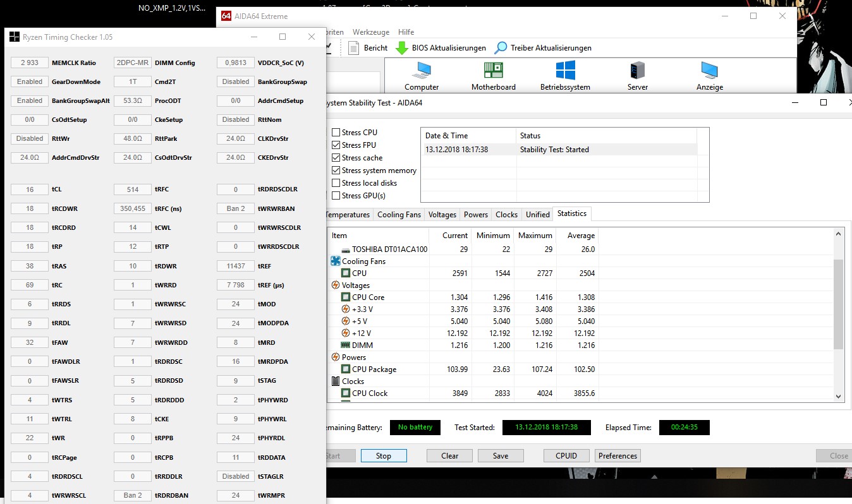852x504 pixels.
Task: Click the Clear button
Action: click(450, 455)
